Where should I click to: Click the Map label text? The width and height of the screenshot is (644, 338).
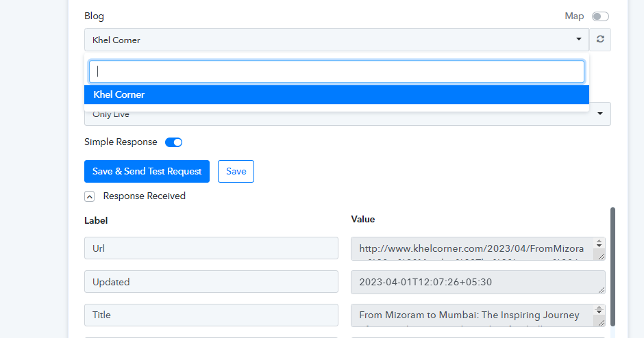click(x=574, y=16)
